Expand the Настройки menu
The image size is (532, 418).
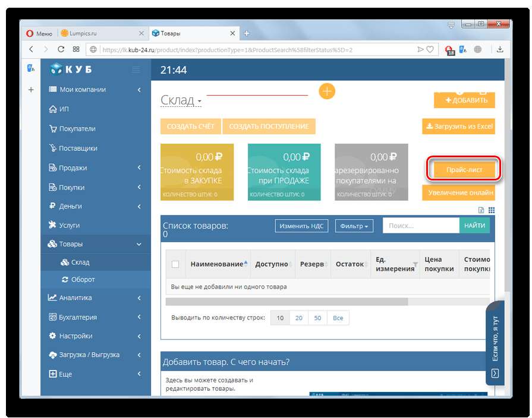coord(96,336)
